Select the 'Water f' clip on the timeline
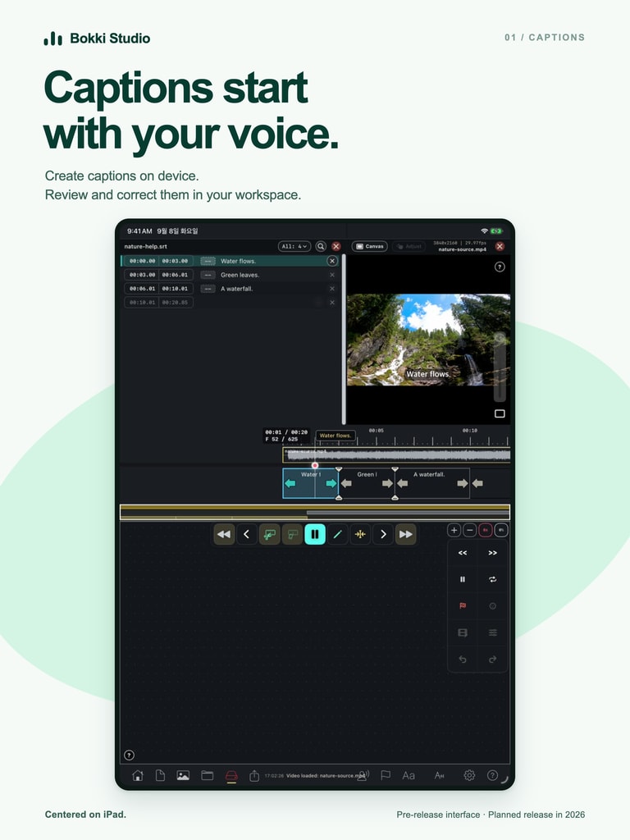 pyautogui.click(x=311, y=483)
